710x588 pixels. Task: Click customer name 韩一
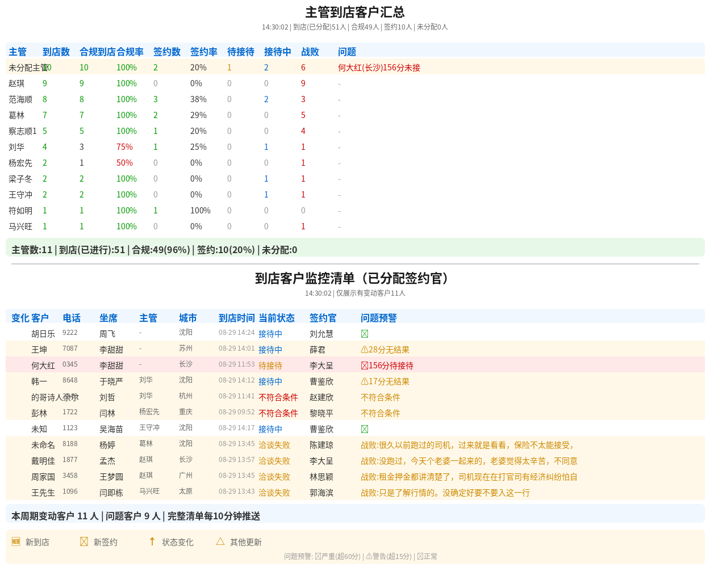tap(39, 381)
